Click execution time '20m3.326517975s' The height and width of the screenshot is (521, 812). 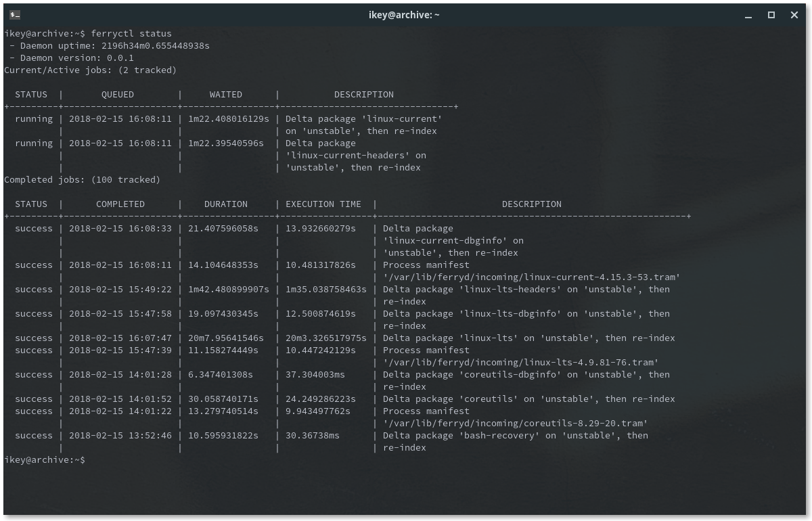pyautogui.click(x=326, y=338)
